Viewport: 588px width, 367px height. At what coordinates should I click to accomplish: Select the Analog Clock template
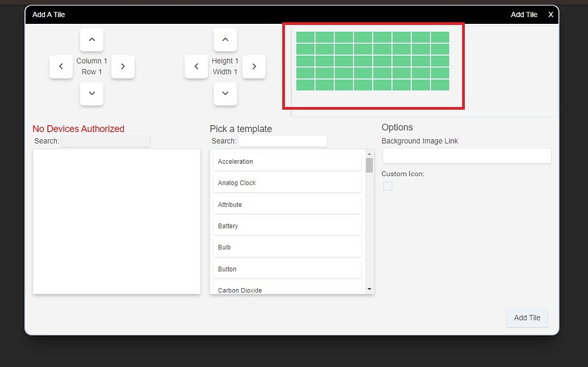287,182
